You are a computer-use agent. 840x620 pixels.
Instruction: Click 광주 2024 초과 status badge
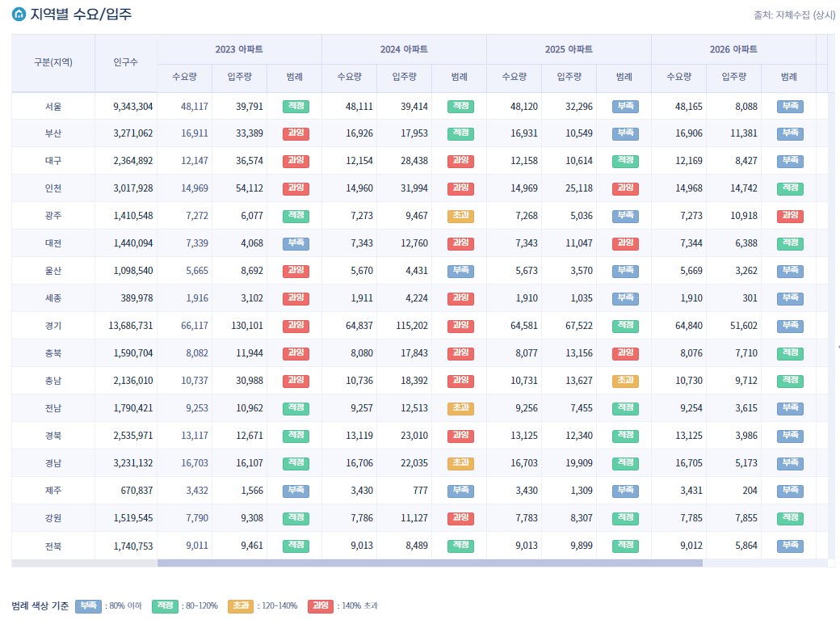pos(460,216)
